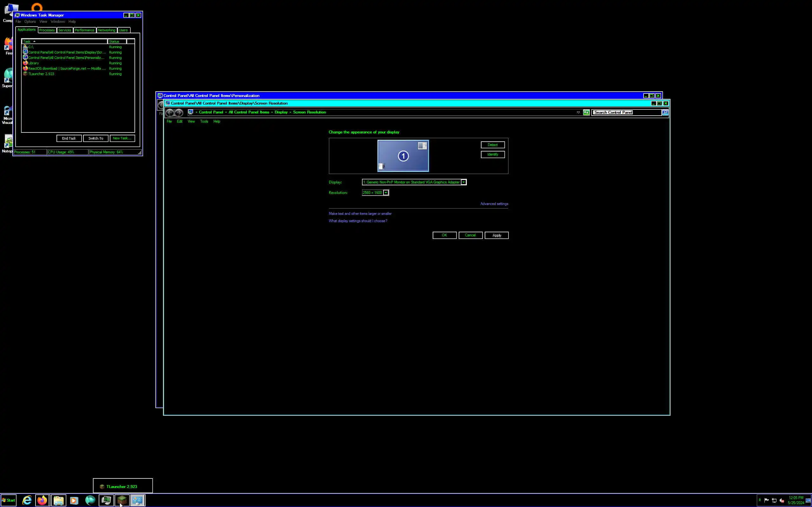Click the refresh icon beside the address bar
Viewport: 812px width, 507px height.
(x=586, y=113)
